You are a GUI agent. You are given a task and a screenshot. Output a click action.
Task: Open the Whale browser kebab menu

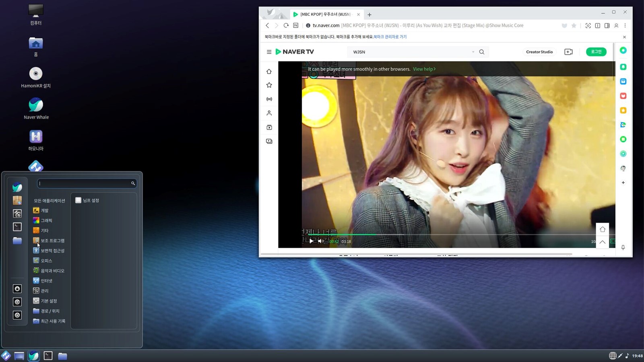tap(625, 25)
